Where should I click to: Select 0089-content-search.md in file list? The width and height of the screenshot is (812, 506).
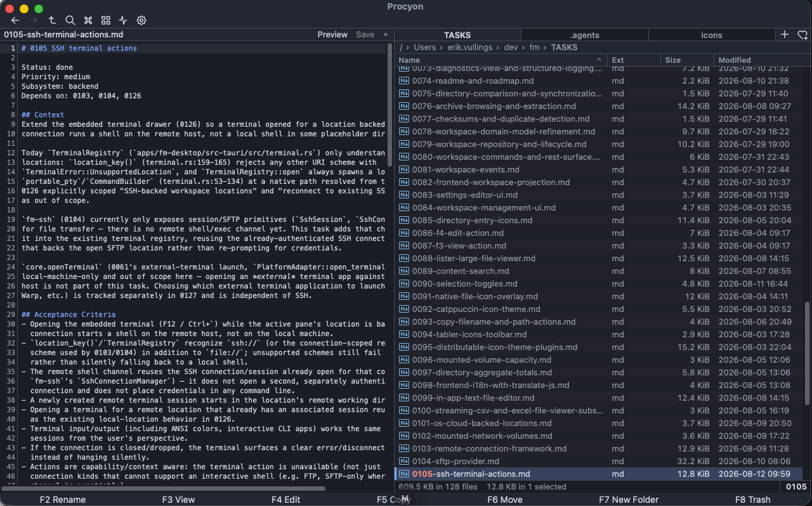598,271
